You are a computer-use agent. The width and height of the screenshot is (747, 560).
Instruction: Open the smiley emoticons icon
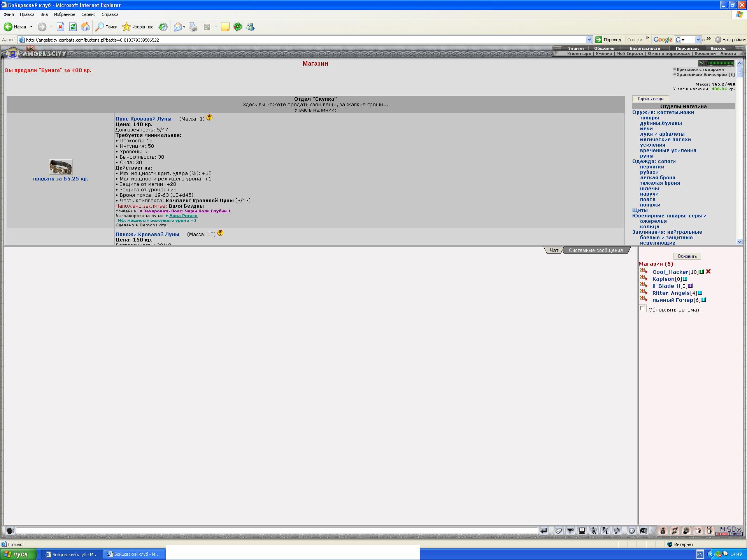point(632,530)
